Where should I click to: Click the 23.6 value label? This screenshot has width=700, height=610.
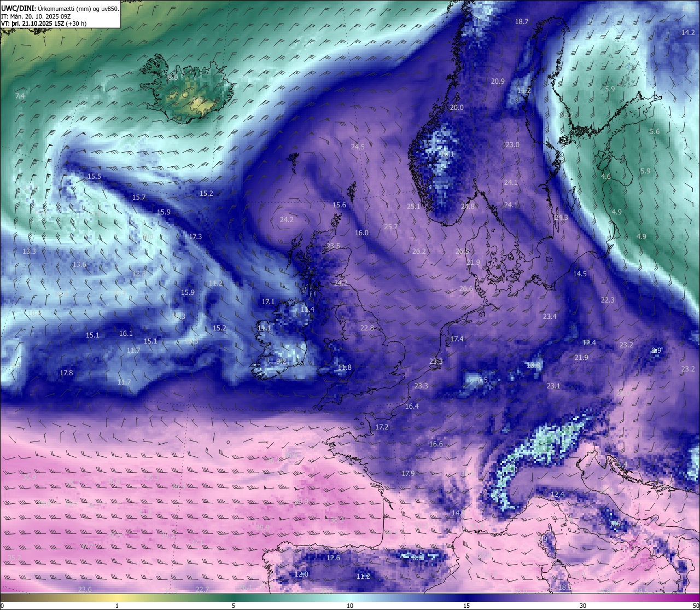[85, 589]
